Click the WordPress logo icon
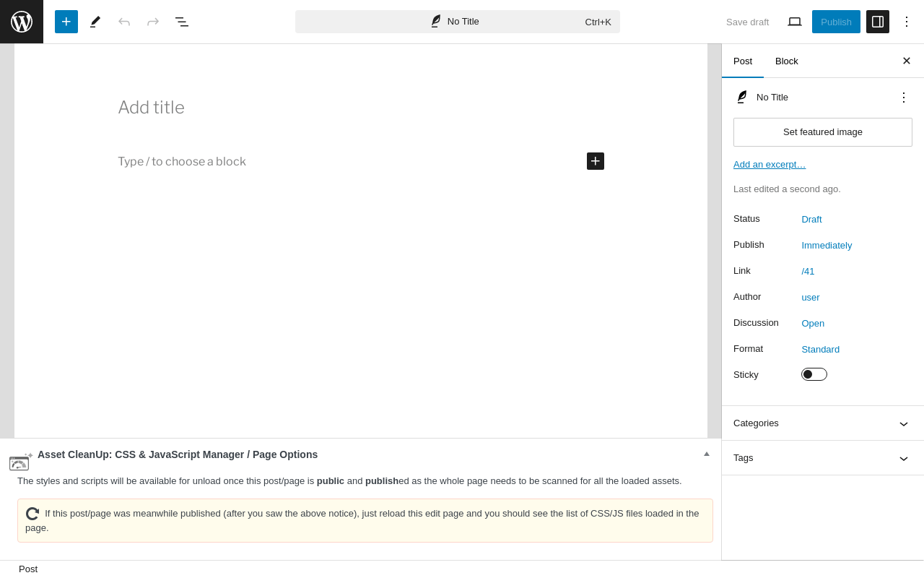This screenshot has height=578, width=924. (x=22, y=22)
